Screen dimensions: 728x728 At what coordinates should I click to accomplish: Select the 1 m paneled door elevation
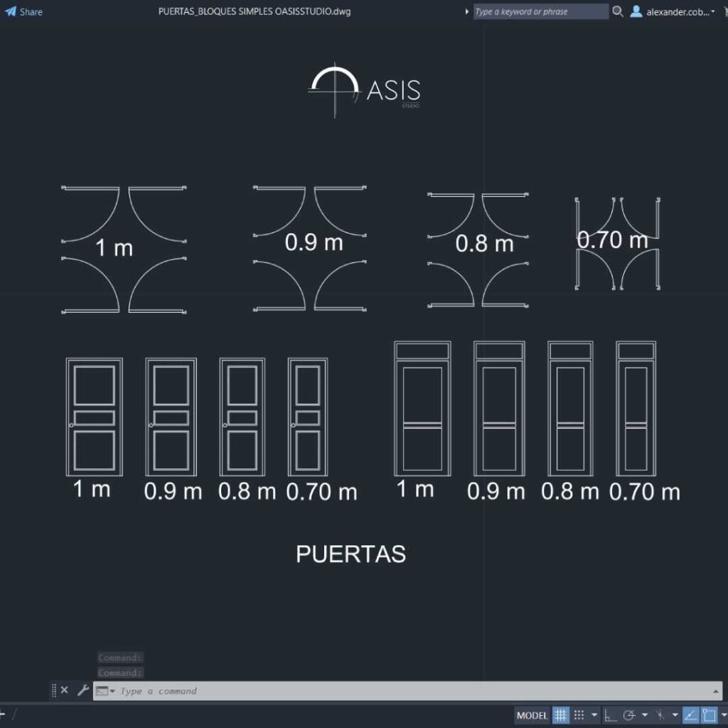95,417
